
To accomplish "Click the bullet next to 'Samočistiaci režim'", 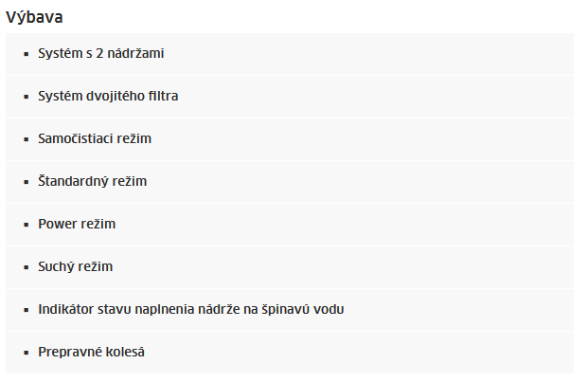I will click(x=27, y=139).
